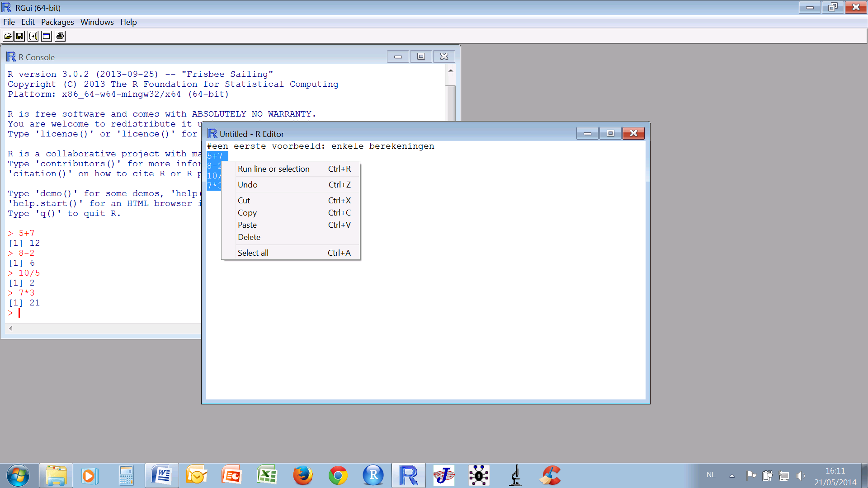Image resolution: width=868 pixels, height=488 pixels.
Task: Click the Run line or selection toolbar icon
Action: pyautogui.click(x=33, y=36)
